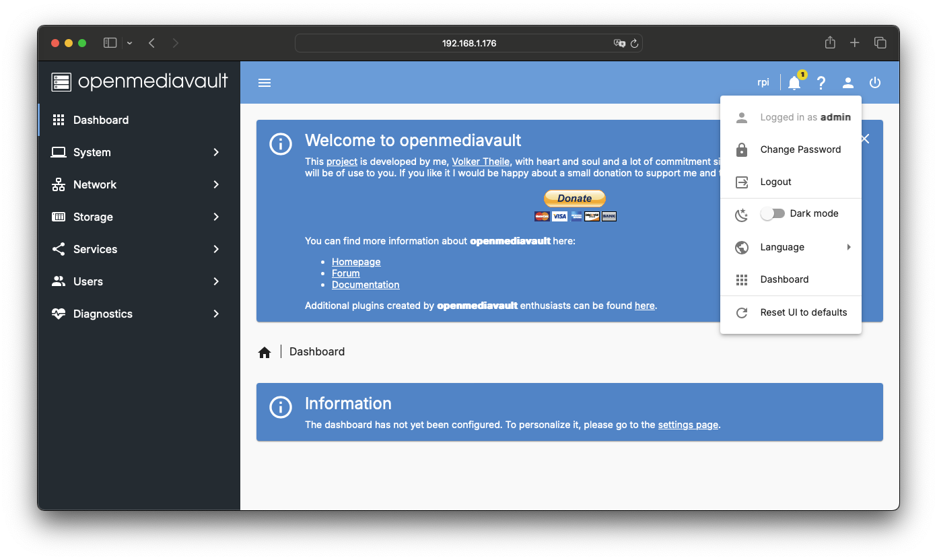Expand the Language submenu
Image resolution: width=937 pixels, height=560 pixels.
pyautogui.click(x=791, y=247)
